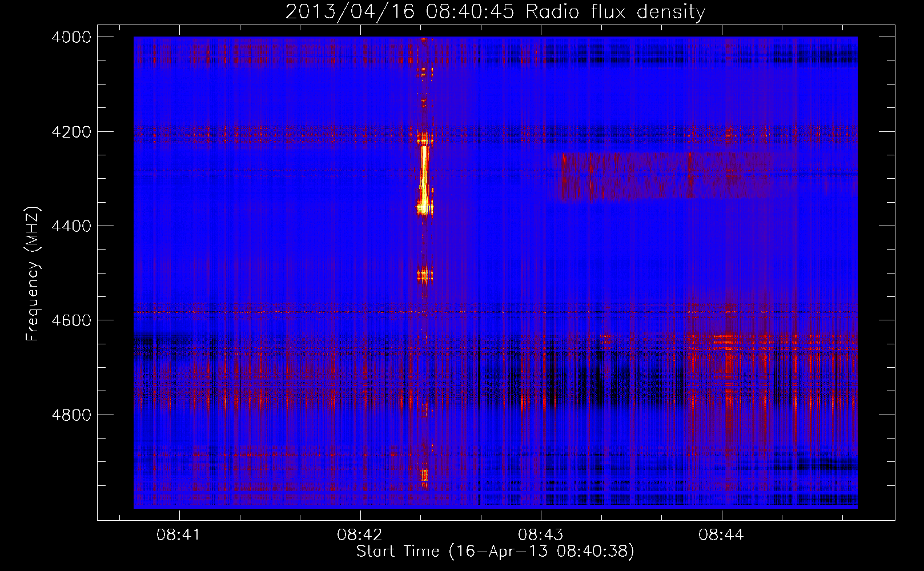Select the '4000' frequency axis label
Image resolution: width=924 pixels, height=571 pixels.
coord(71,37)
